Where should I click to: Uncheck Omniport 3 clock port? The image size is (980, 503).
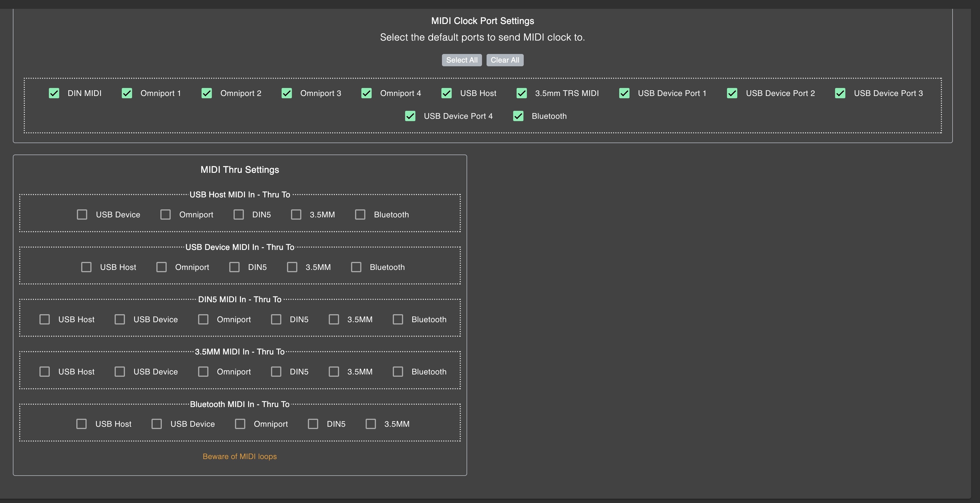coord(286,93)
